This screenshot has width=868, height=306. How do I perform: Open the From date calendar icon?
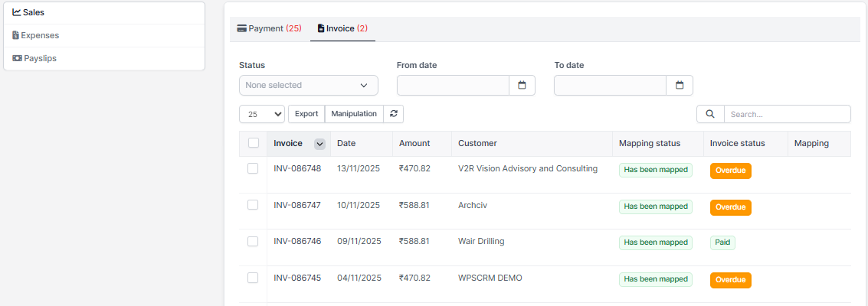point(522,85)
